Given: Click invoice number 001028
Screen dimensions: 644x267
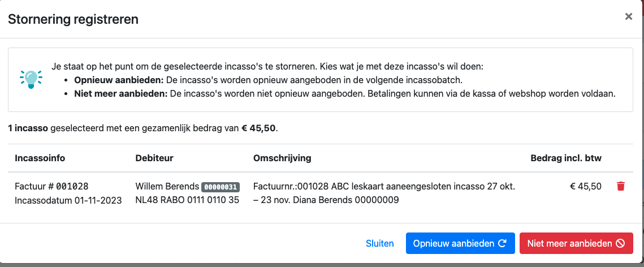Looking at the screenshot, I should point(72,187).
